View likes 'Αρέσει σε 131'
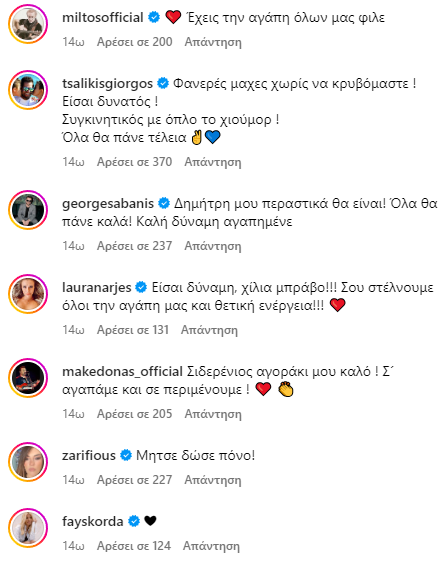This screenshot has height=567, width=447. 133,330
